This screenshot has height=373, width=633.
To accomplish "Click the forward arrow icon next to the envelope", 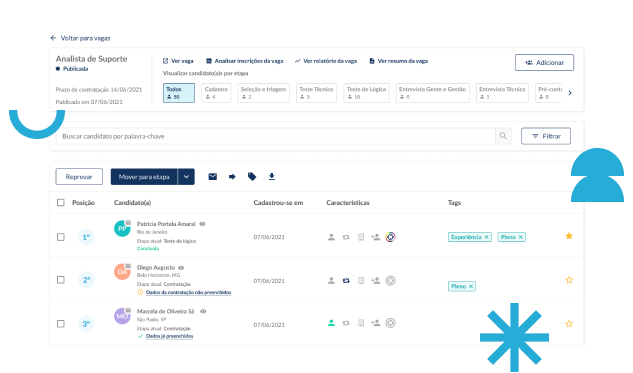I will click(x=232, y=176).
